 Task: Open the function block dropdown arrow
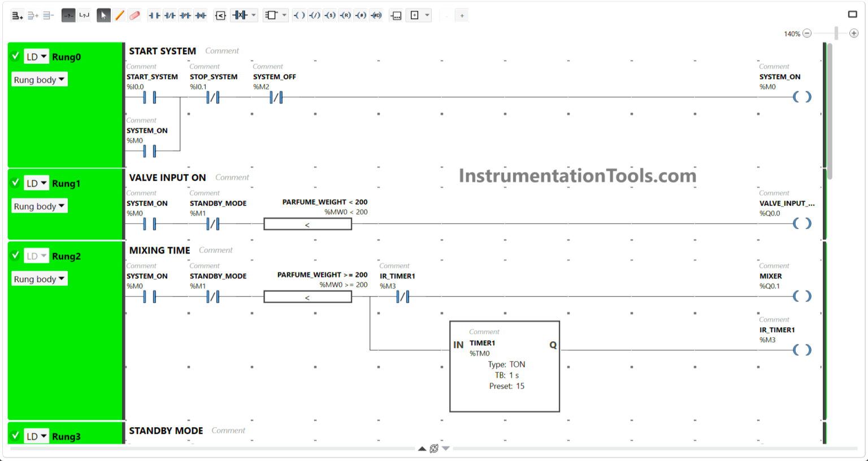(x=284, y=15)
